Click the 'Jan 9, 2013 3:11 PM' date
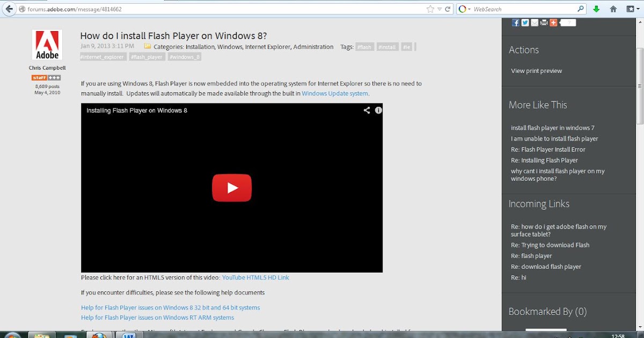 [107, 47]
